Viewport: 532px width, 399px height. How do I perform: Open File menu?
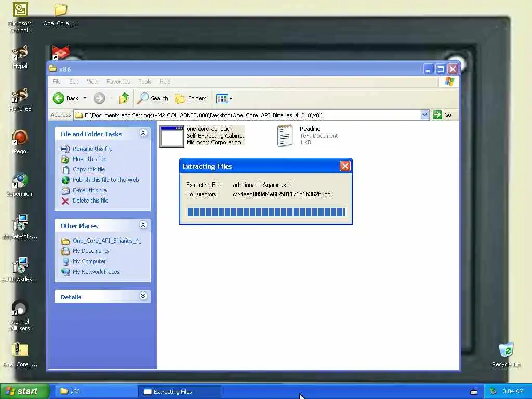[x=57, y=82]
